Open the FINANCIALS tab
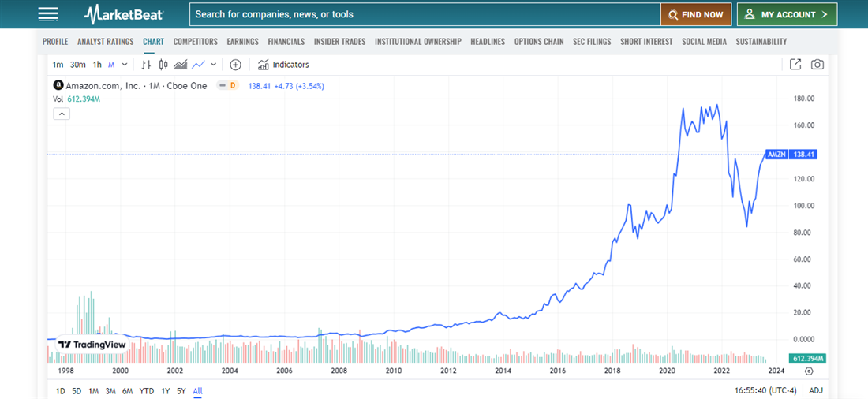Viewport: 868px width, 399px height. pos(286,42)
